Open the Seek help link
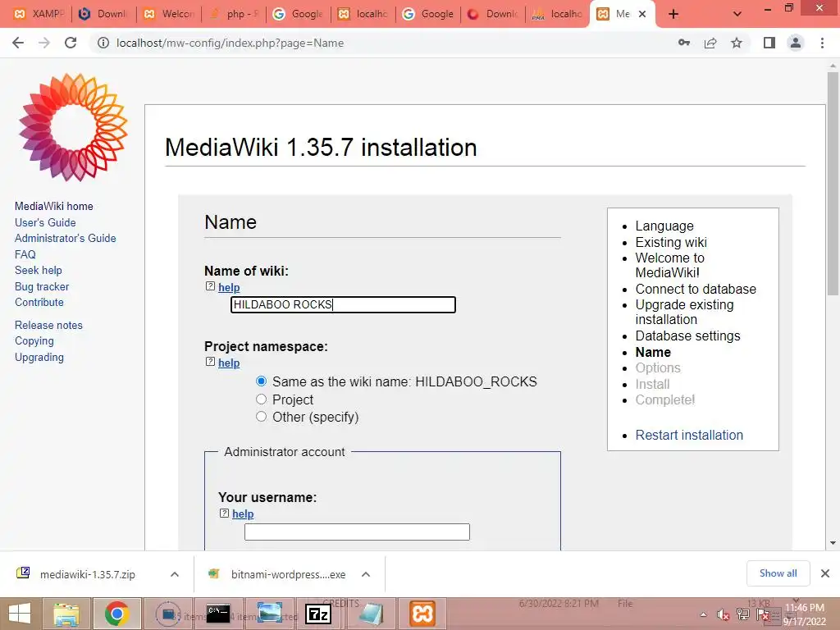The height and width of the screenshot is (630, 840). (38, 270)
